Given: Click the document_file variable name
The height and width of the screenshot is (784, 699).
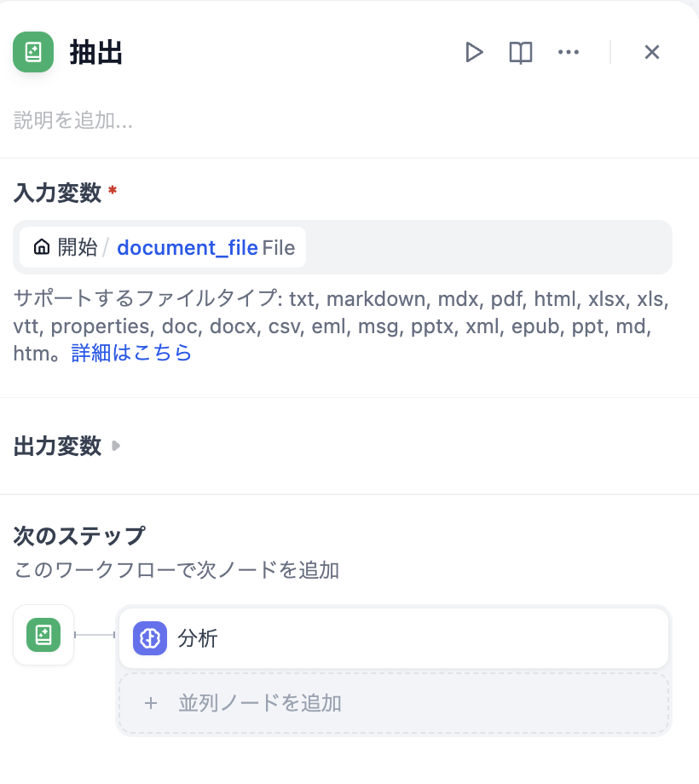Looking at the screenshot, I should tap(188, 247).
